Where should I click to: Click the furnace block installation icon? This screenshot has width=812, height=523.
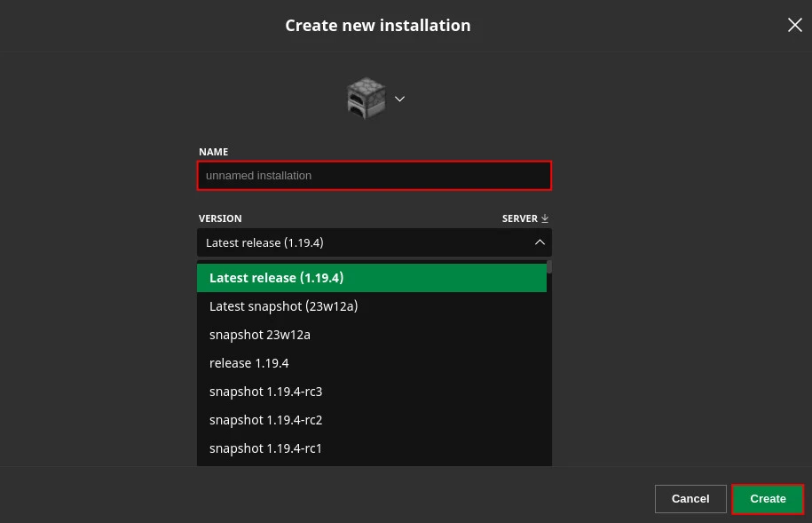pos(366,99)
